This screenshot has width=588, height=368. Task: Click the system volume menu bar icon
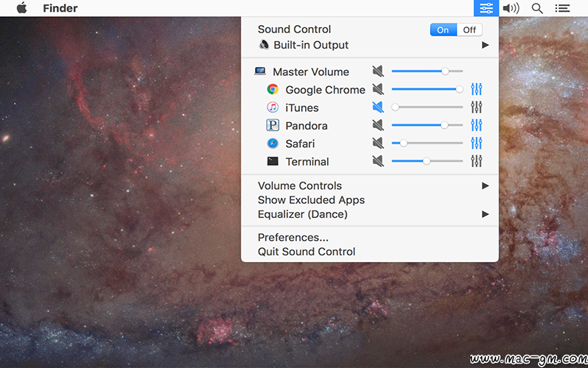(x=511, y=8)
